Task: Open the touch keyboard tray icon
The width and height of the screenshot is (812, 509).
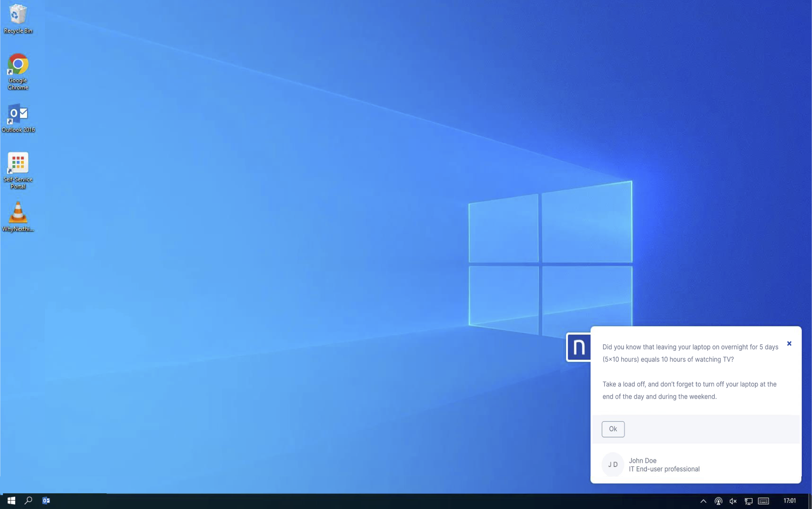Action: coord(763,501)
